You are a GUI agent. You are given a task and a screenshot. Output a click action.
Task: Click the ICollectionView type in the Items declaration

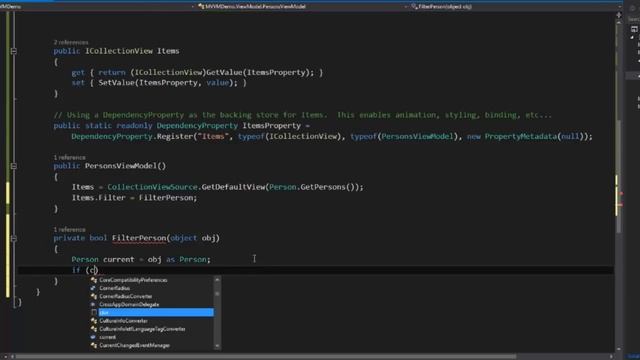pos(119,51)
